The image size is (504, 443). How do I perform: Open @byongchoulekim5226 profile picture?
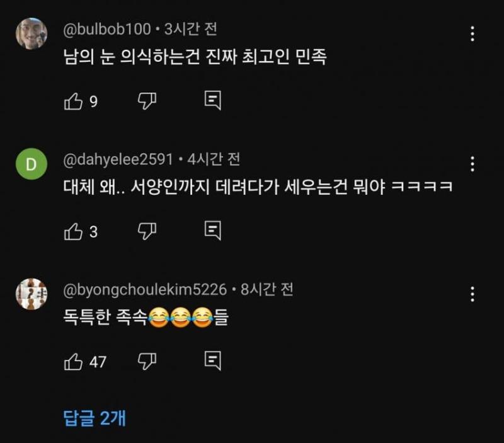[31, 294]
